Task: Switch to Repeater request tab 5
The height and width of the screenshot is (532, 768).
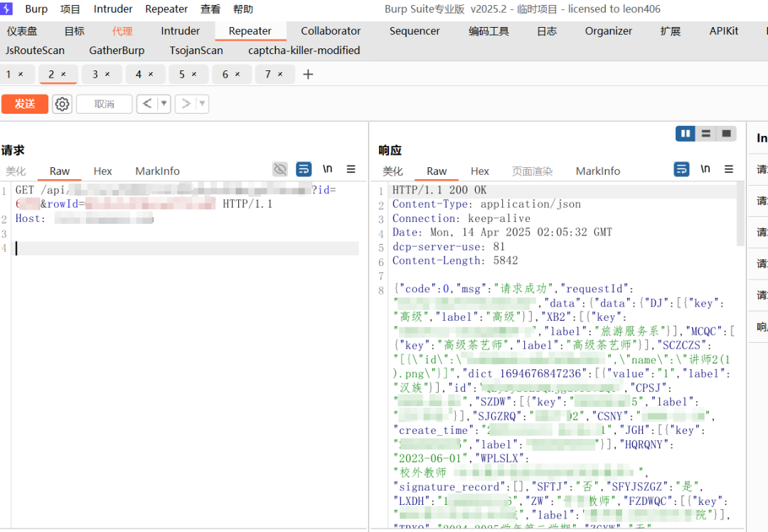Action: (x=182, y=75)
